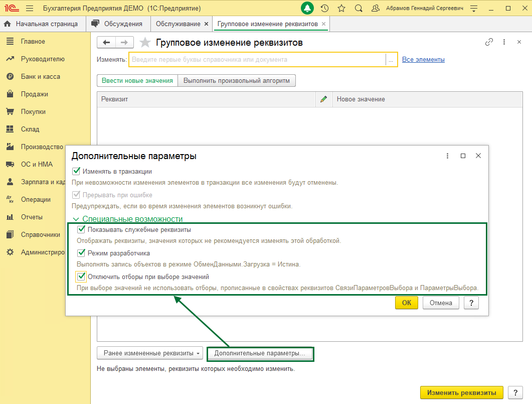Toggle Прерывать при ошибке checkbox
This screenshot has width=532, height=404.
(76, 195)
